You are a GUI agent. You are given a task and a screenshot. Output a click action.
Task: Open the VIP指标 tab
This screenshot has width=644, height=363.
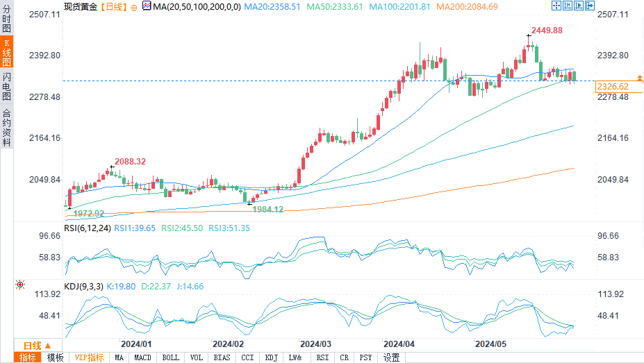point(90,357)
